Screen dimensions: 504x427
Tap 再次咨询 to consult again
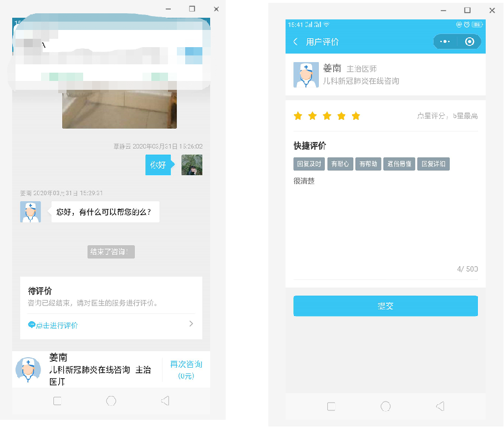click(186, 364)
